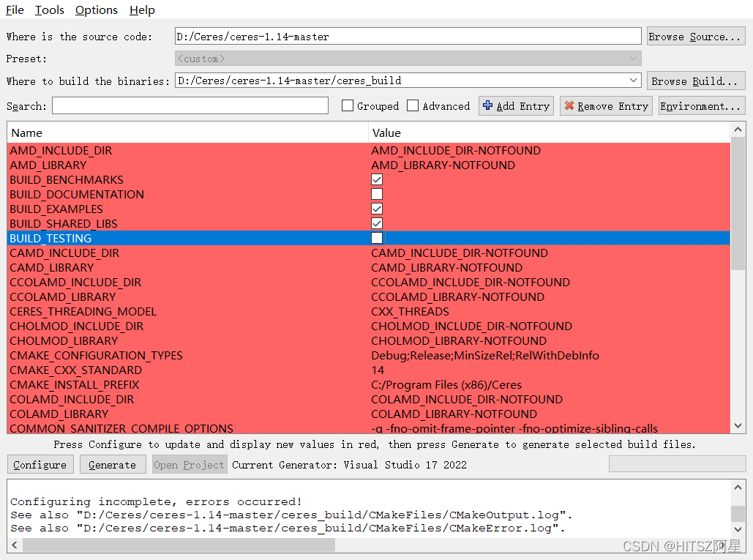Click the Name column header

(x=187, y=132)
